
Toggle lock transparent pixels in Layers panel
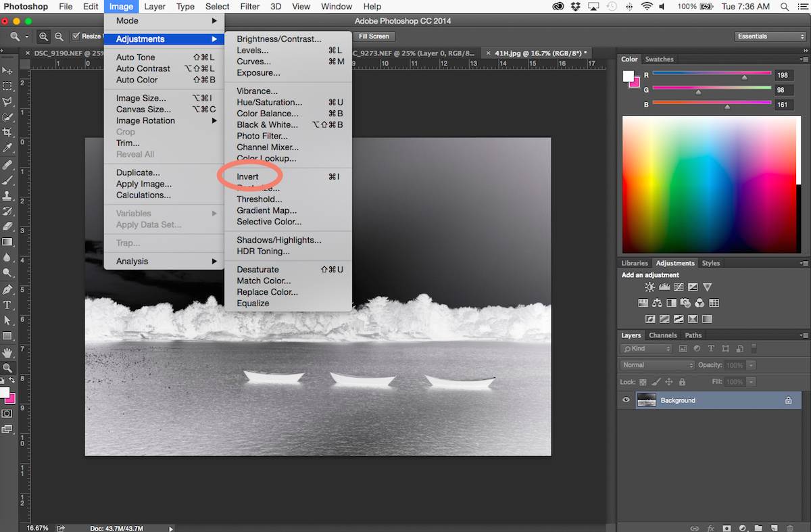tap(643, 382)
